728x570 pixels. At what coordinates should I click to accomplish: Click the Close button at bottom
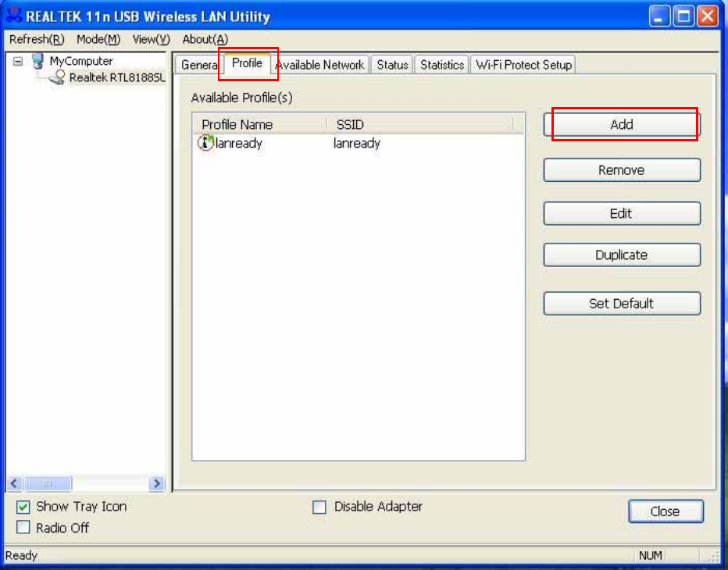pos(666,511)
